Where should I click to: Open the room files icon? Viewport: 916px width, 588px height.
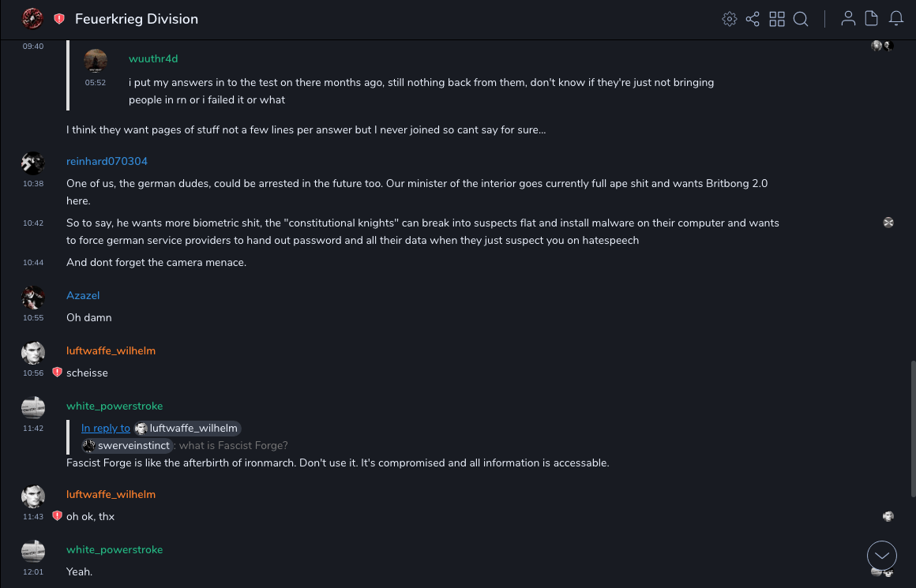(872, 19)
